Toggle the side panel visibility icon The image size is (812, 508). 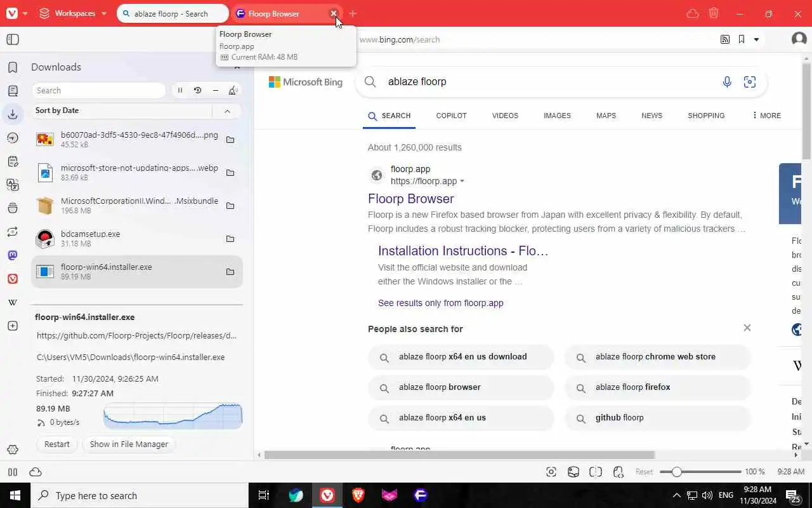(13, 39)
